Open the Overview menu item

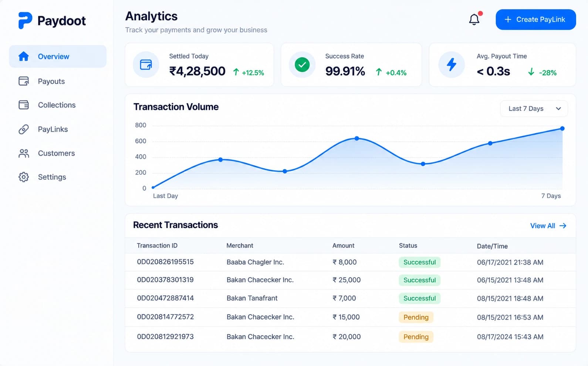point(58,56)
